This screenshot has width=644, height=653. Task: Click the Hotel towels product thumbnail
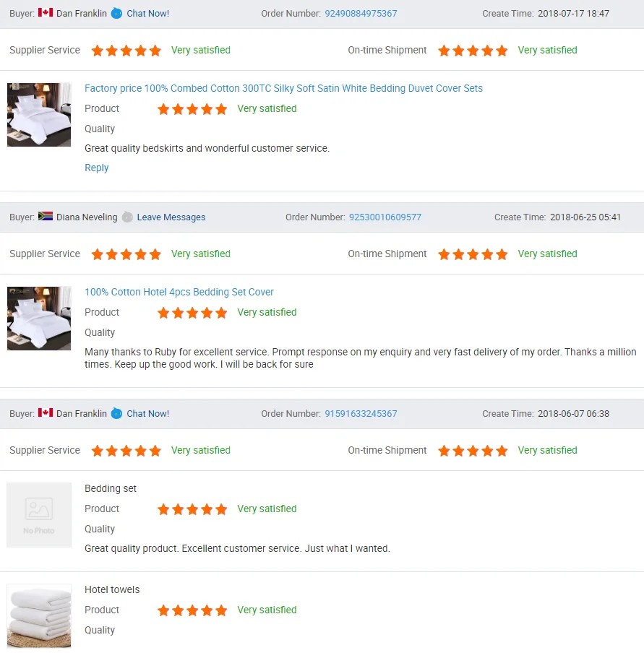[x=39, y=616]
